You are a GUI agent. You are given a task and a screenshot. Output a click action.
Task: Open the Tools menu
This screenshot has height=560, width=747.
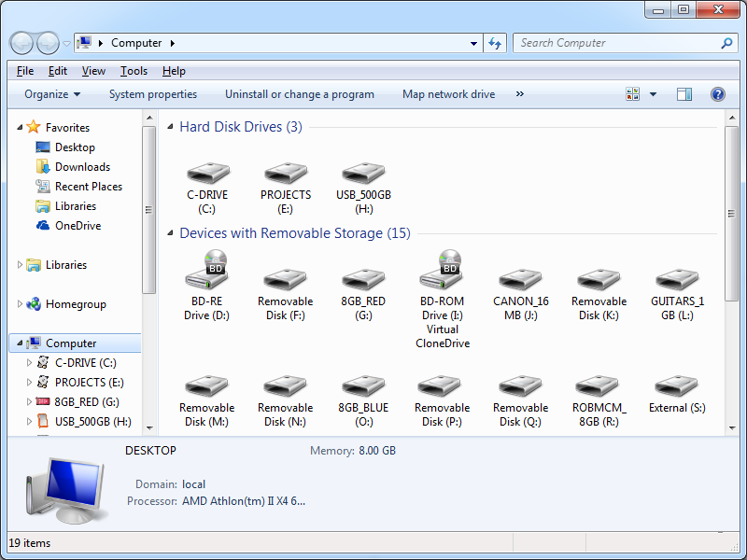[134, 71]
